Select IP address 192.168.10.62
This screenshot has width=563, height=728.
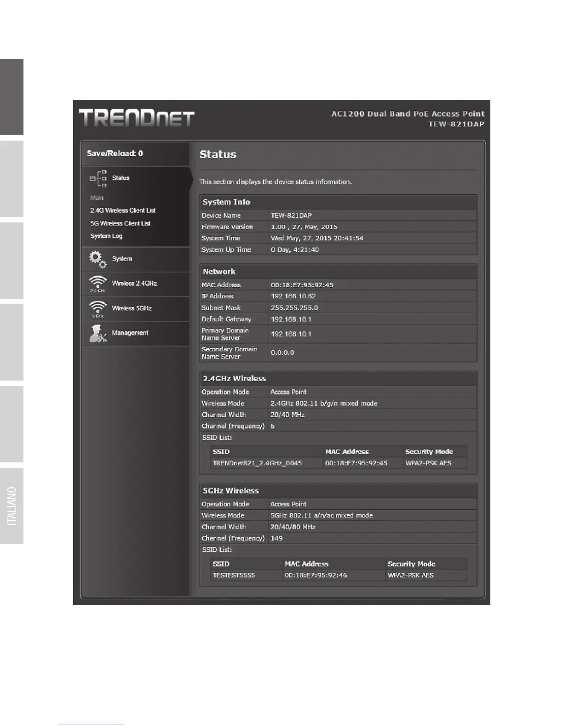293,296
